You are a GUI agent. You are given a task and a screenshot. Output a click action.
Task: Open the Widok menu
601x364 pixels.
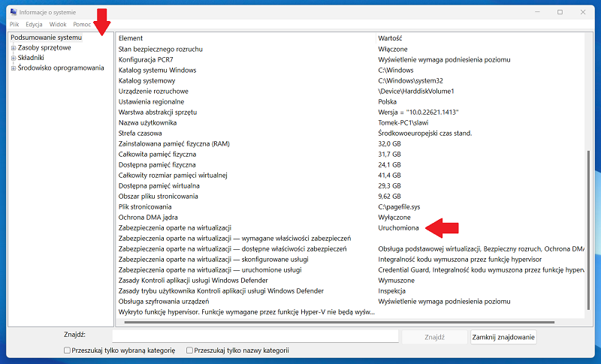(58, 25)
